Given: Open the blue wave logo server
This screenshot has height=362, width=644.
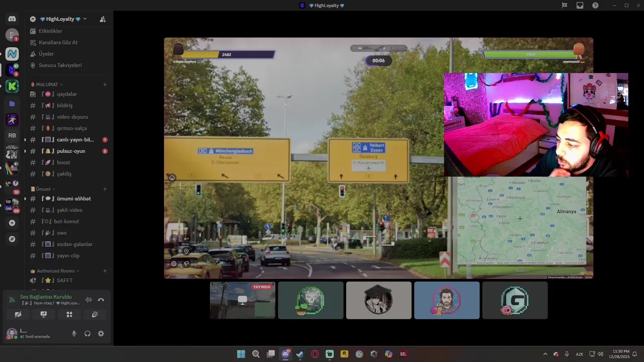Looking at the screenshot, I should (12, 53).
